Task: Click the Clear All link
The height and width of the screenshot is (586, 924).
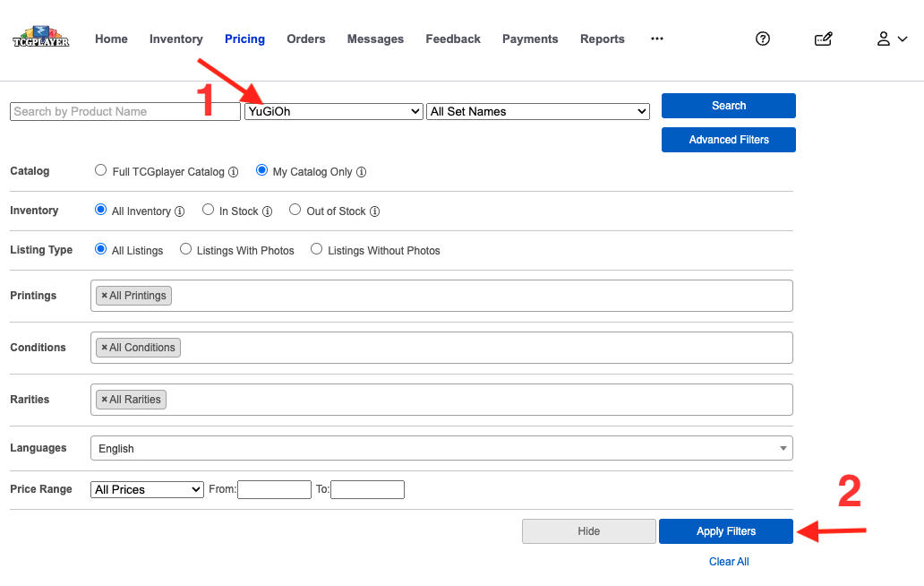Action: (729, 562)
